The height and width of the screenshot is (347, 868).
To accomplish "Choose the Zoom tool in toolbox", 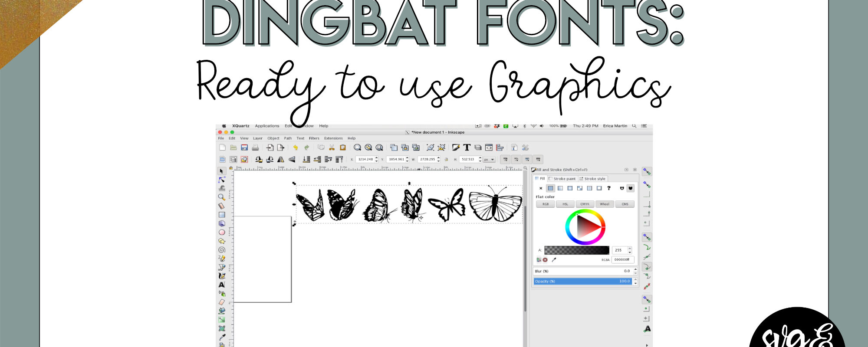I will 222,197.
